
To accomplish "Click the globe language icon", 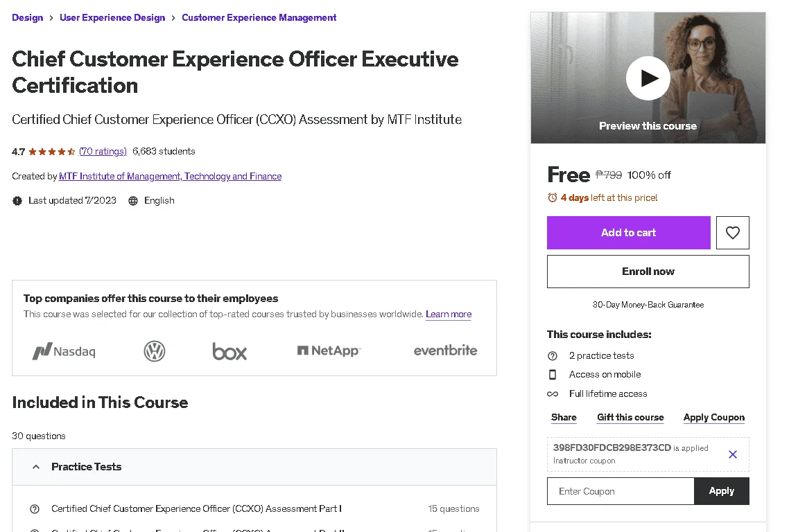I will 133,201.
